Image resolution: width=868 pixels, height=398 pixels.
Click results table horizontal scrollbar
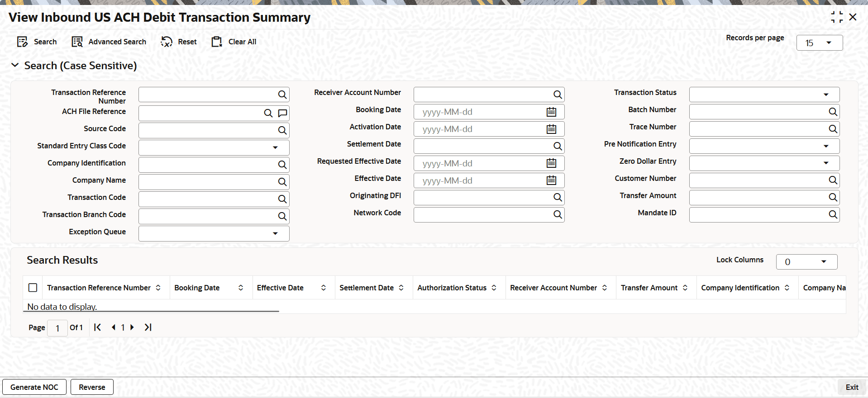[x=151, y=311]
